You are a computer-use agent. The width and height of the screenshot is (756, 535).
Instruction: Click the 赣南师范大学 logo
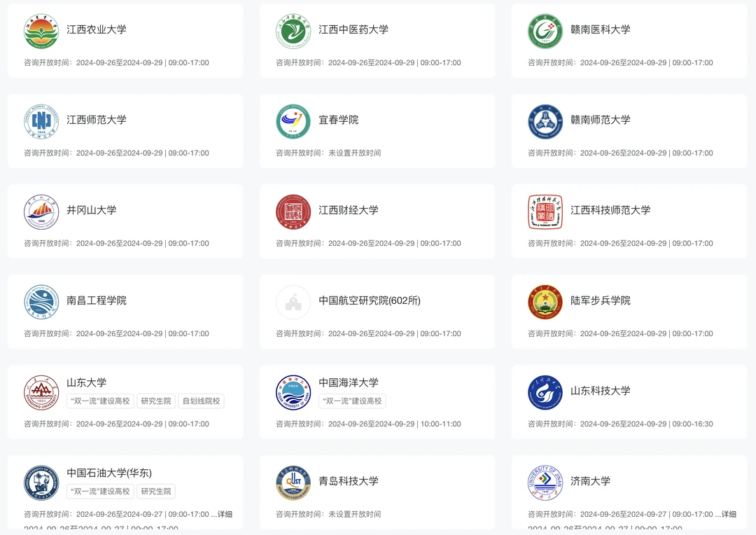coord(545,121)
